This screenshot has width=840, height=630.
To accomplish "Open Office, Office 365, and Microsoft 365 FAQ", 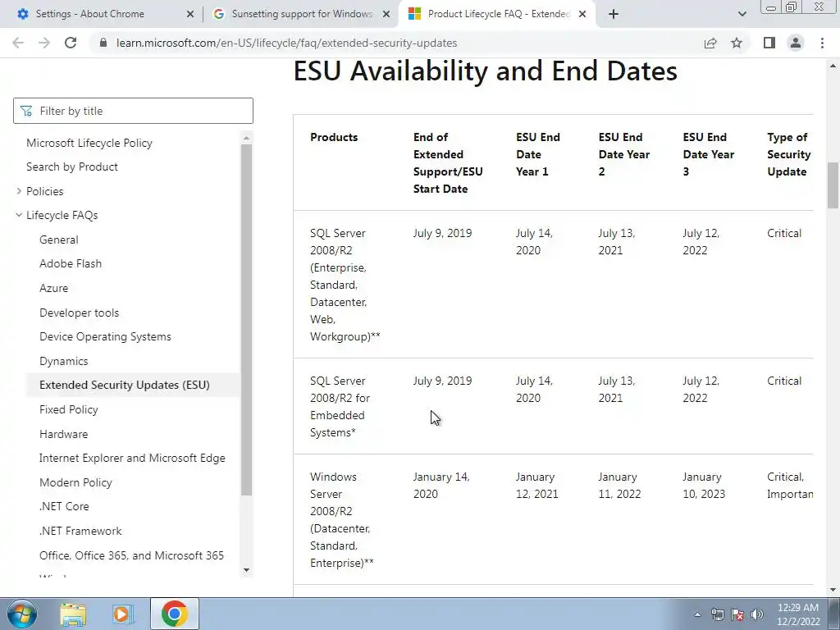I will point(132,555).
